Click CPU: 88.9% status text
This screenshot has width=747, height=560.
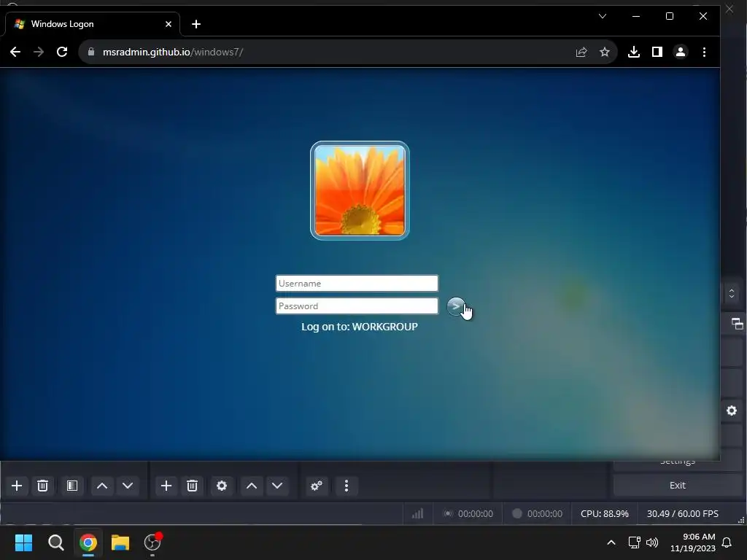605,514
